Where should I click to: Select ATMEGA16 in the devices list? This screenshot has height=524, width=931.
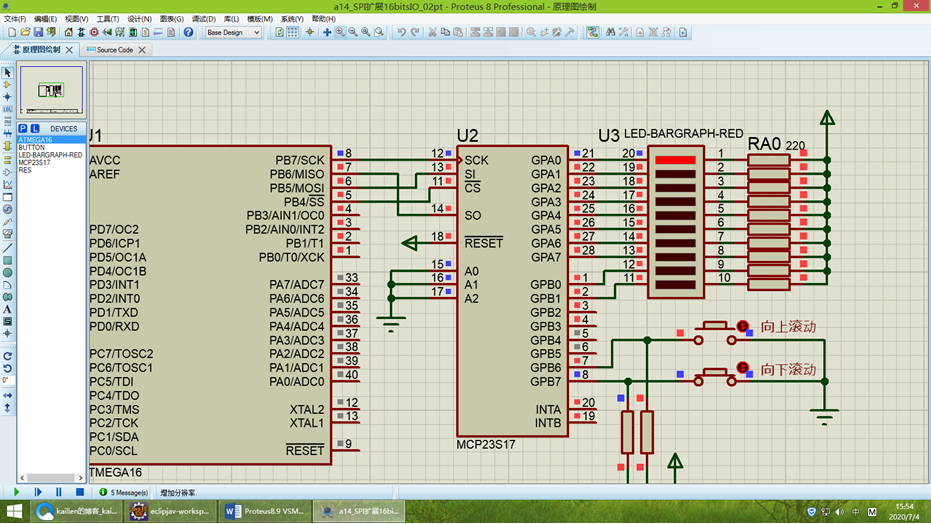click(52, 140)
